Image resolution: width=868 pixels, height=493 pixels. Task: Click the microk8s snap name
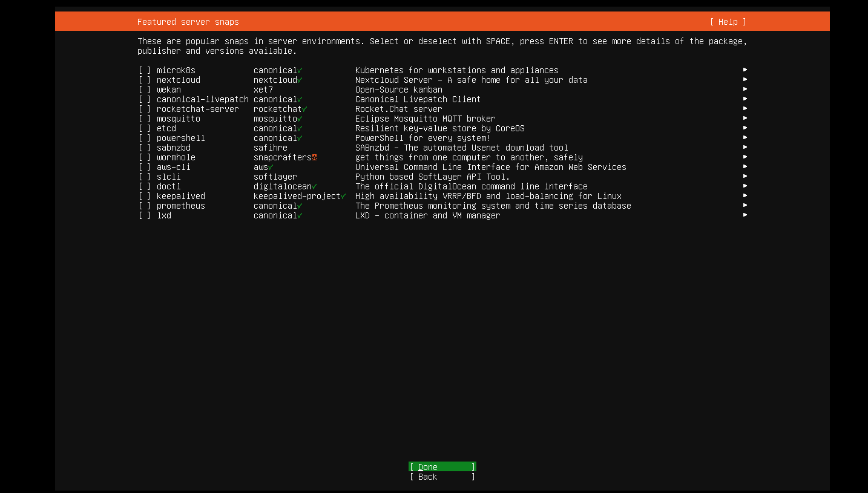(x=176, y=70)
